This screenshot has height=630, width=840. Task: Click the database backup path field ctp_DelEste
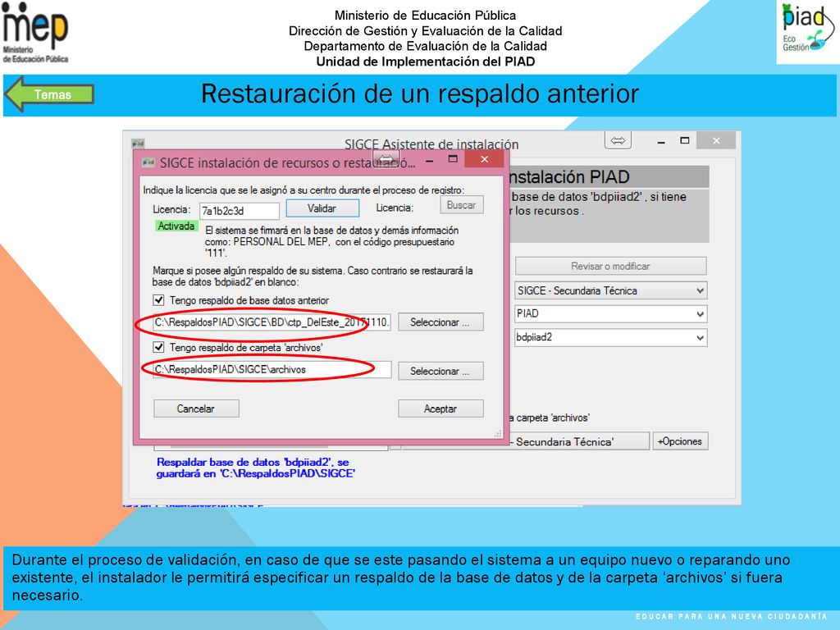(272, 322)
